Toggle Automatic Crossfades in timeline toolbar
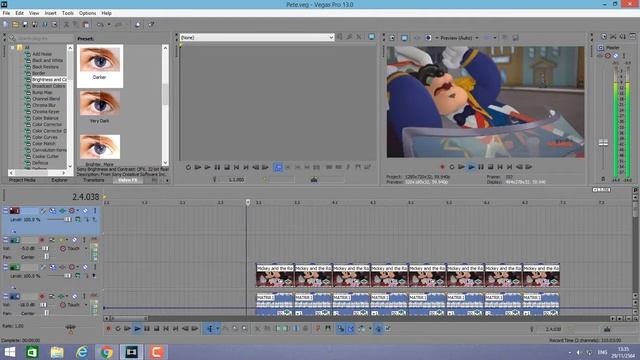Screen dimensions: 640x360 pyautogui.click(x=350, y=329)
